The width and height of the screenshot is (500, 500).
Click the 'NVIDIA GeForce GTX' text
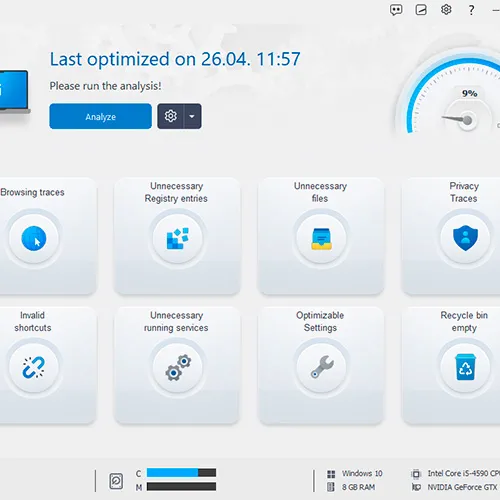pos(463,487)
